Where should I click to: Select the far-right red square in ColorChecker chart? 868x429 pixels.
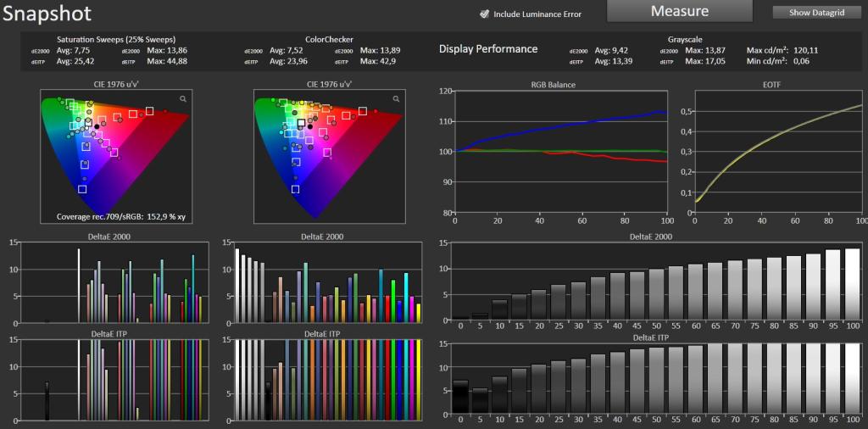pos(363,111)
